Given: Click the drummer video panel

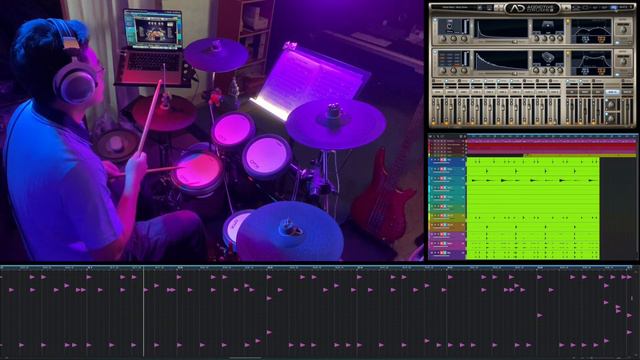Looking at the screenshot, I should (x=211, y=130).
